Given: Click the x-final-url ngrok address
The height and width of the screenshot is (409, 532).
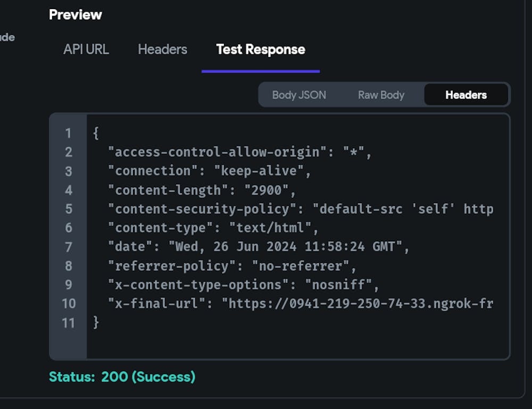Looking at the screenshot, I should coord(358,304).
